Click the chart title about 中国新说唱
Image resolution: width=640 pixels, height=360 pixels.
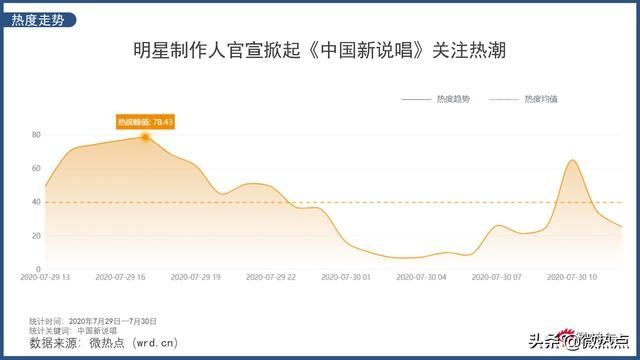coord(320,51)
